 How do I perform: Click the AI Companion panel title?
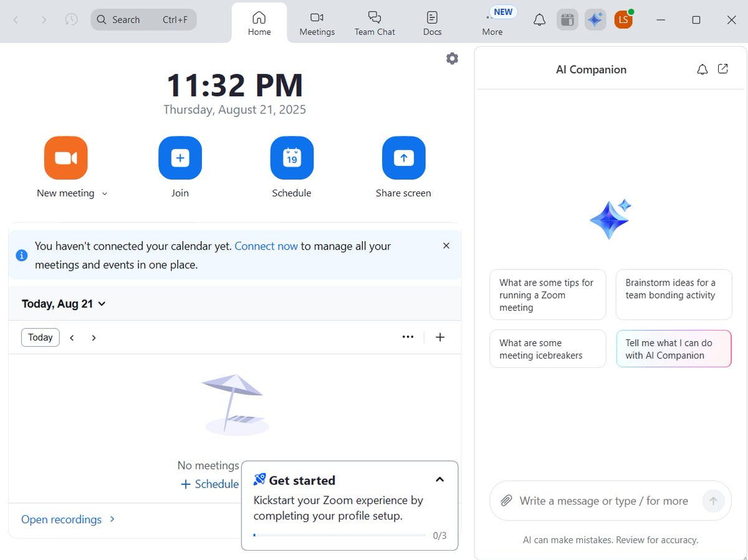(x=591, y=69)
